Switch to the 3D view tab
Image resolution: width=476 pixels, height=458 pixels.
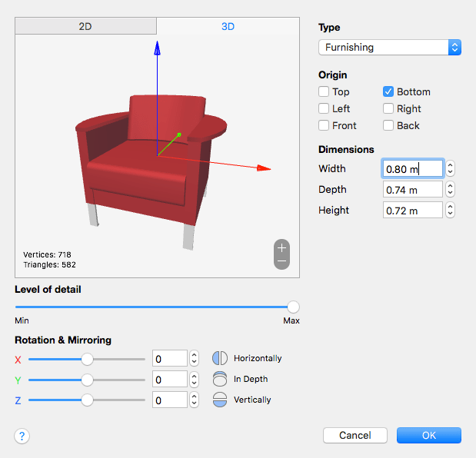(x=228, y=26)
